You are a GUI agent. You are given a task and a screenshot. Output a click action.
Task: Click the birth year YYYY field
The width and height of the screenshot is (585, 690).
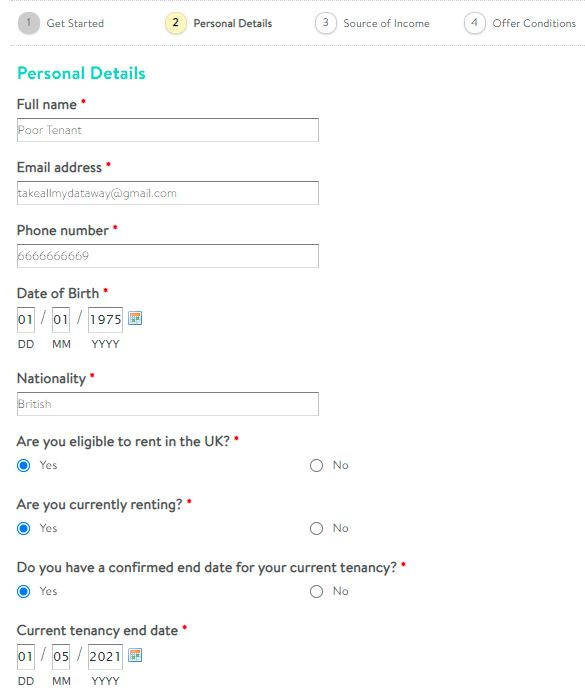[x=105, y=319]
